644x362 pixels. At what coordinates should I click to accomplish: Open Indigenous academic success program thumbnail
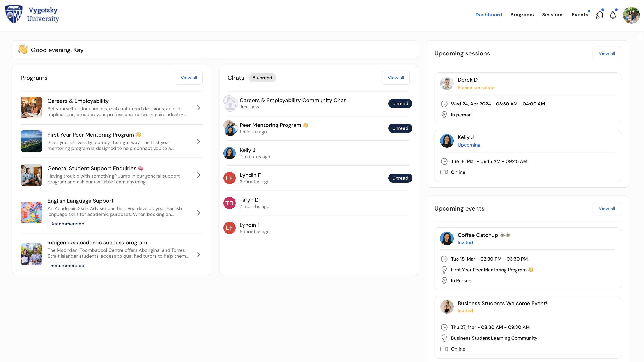pyautogui.click(x=31, y=254)
